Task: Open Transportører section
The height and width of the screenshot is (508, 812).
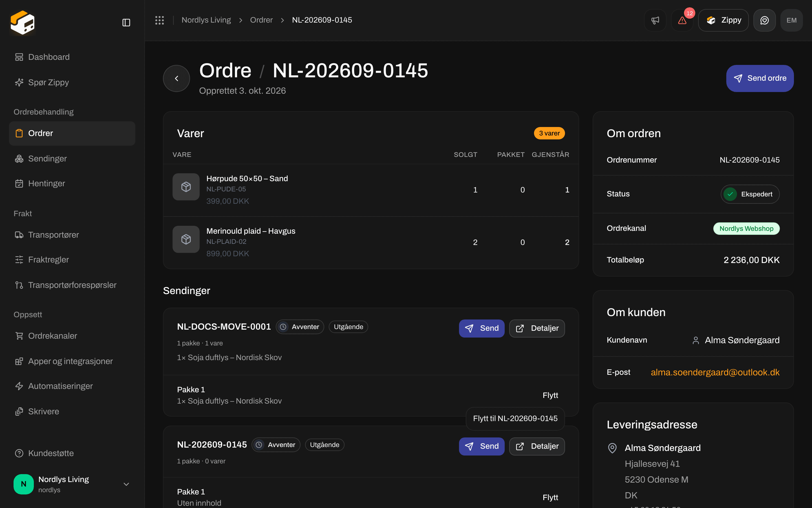Action: (72, 235)
